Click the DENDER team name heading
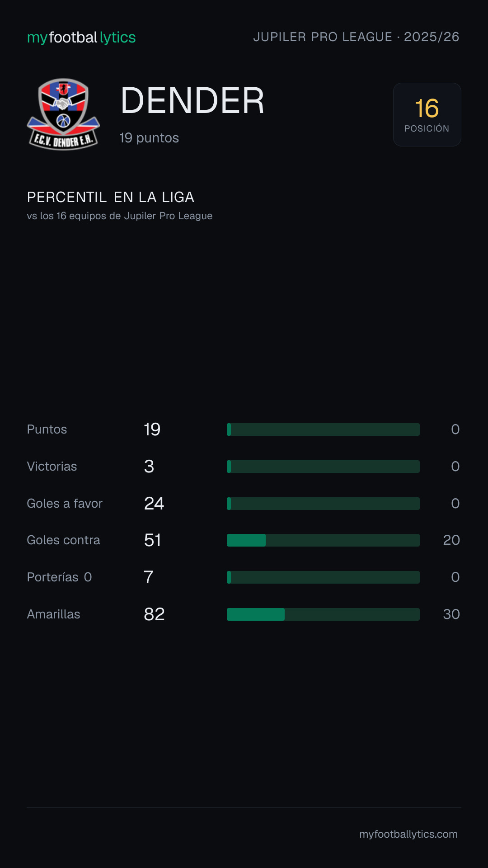The height and width of the screenshot is (868, 488). [192, 100]
